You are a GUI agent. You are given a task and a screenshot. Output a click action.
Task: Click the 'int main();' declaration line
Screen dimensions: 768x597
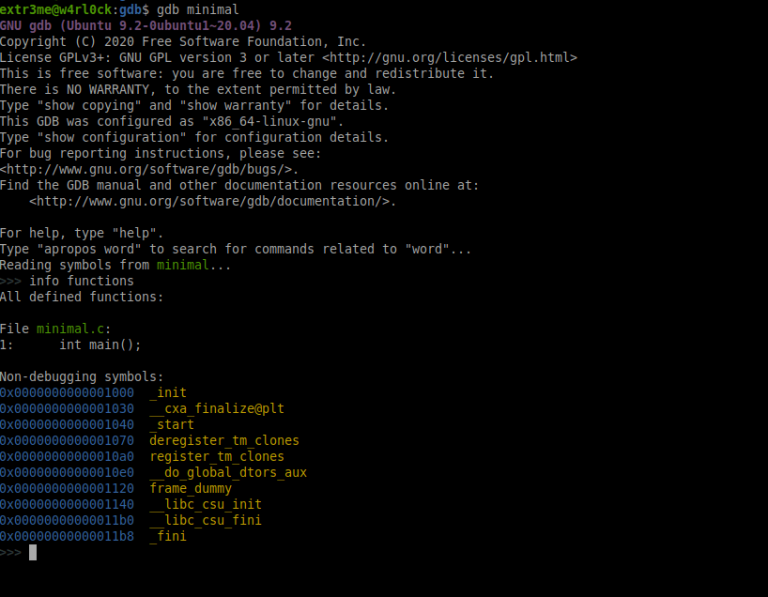click(x=100, y=345)
